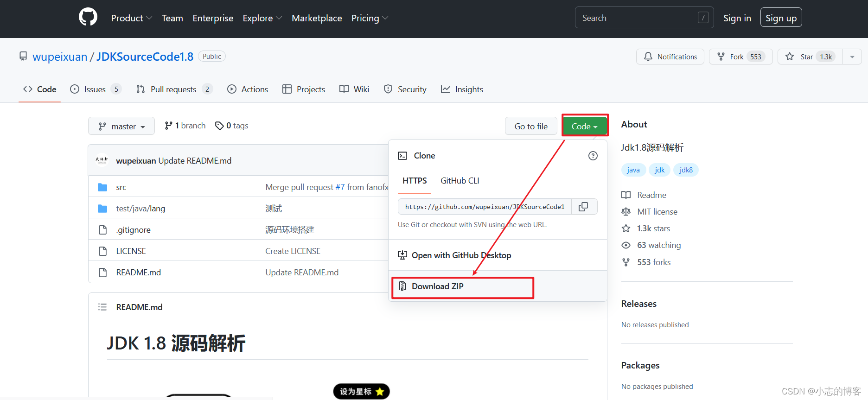The width and height of the screenshot is (868, 400).
Task: Open the .gitignore file
Action: point(133,230)
